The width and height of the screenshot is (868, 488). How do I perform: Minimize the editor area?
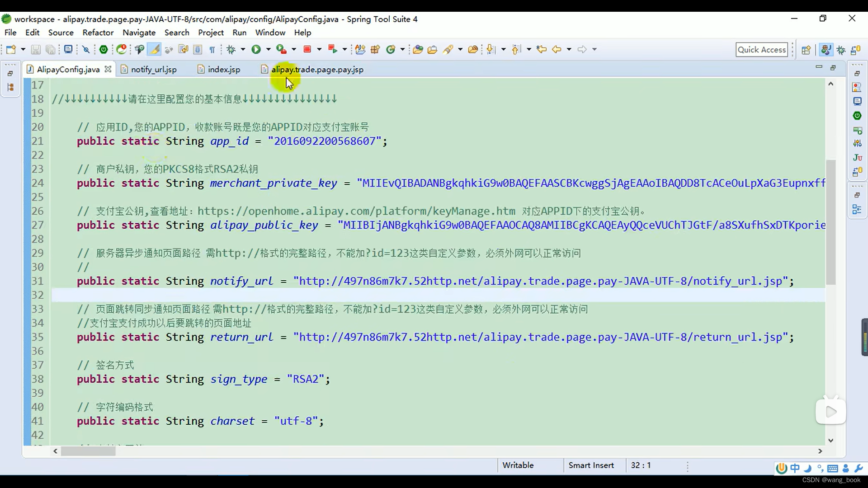[819, 67]
